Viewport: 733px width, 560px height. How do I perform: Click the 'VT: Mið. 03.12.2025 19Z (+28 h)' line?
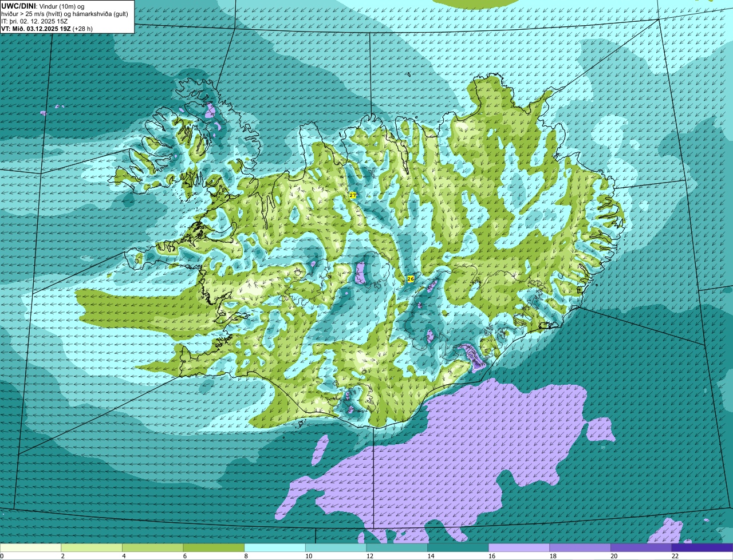[47, 29]
